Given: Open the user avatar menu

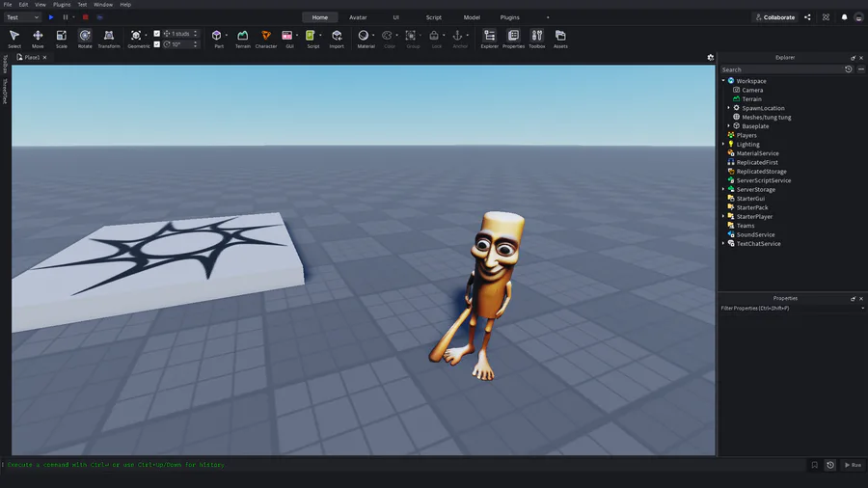Looking at the screenshot, I should tap(858, 17).
